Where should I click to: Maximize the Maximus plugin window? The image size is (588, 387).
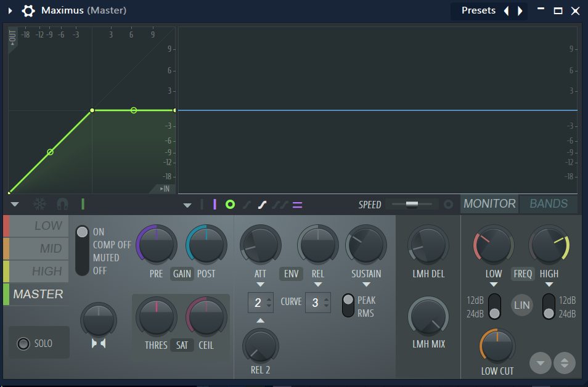(558, 10)
